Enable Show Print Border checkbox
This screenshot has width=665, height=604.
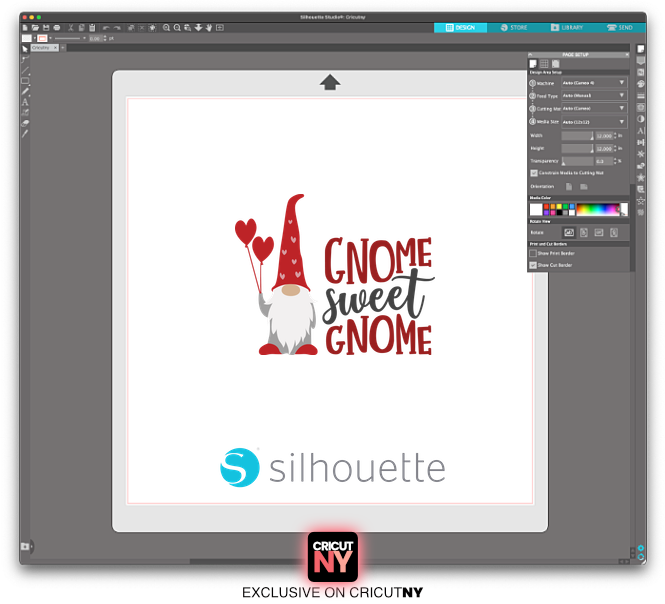pyautogui.click(x=533, y=253)
